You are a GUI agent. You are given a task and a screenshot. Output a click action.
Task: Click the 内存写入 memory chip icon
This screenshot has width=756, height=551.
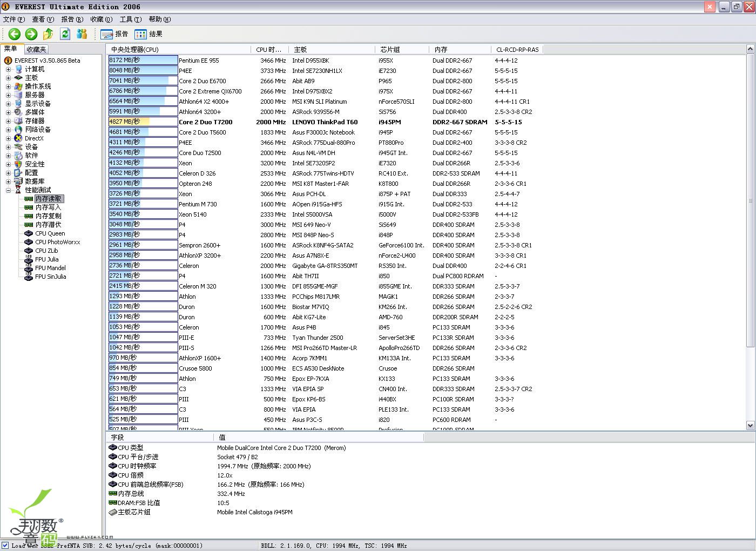pos(29,207)
